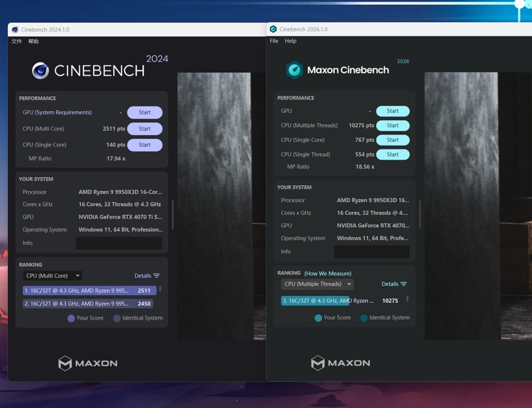Click NVIDIA GeForce RTX 4070 Ti S... text
532x408 pixels.
pos(120,217)
